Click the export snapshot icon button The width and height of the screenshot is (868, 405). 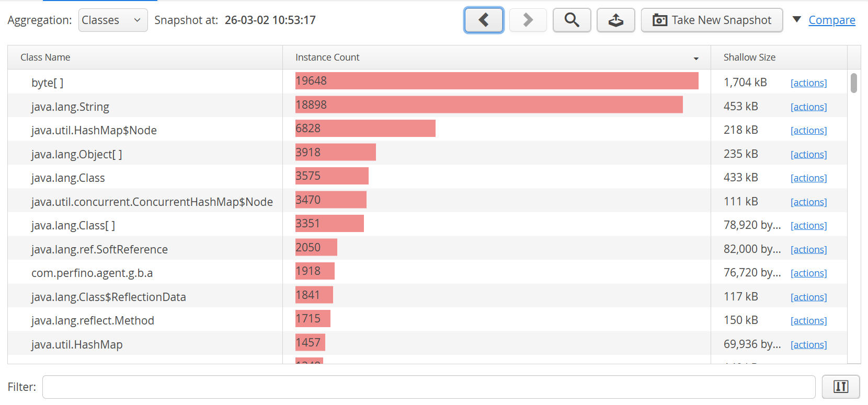615,20
